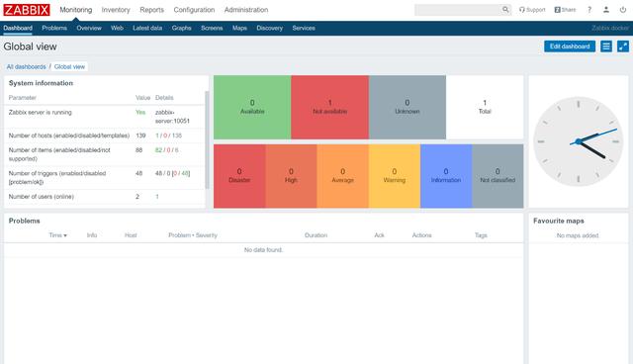
Task: Click the 'No data found.' message
Action: pos(263,250)
